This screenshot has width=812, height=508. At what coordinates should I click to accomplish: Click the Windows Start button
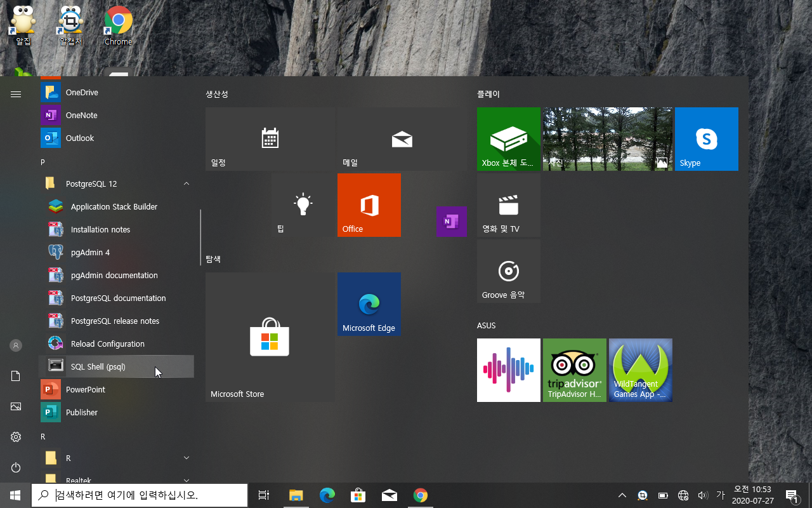pyautogui.click(x=15, y=495)
